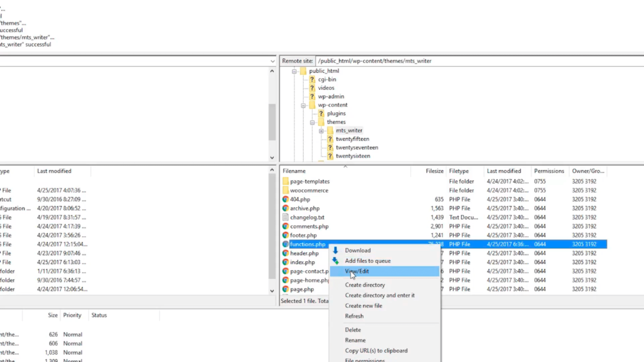Click the Download arrow icon in context menu
This screenshot has height=362, width=644.
[x=336, y=250]
